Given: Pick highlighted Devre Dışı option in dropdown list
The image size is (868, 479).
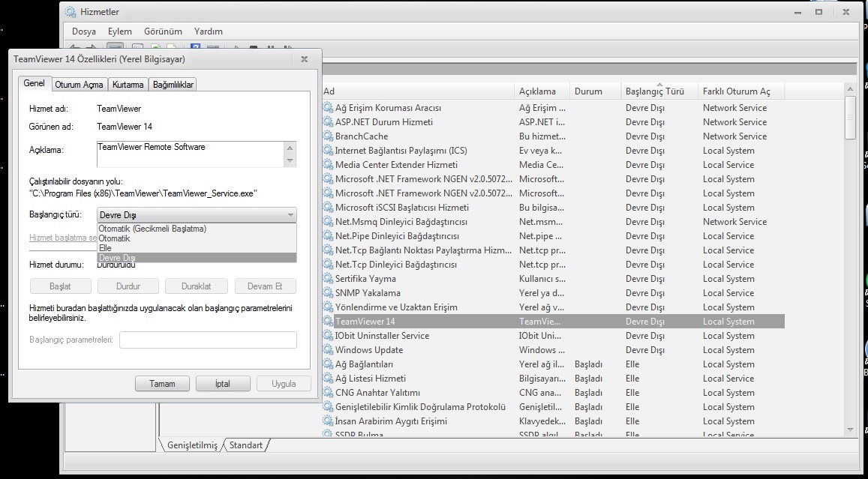Looking at the screenshot, I should (x=197, y=258).
